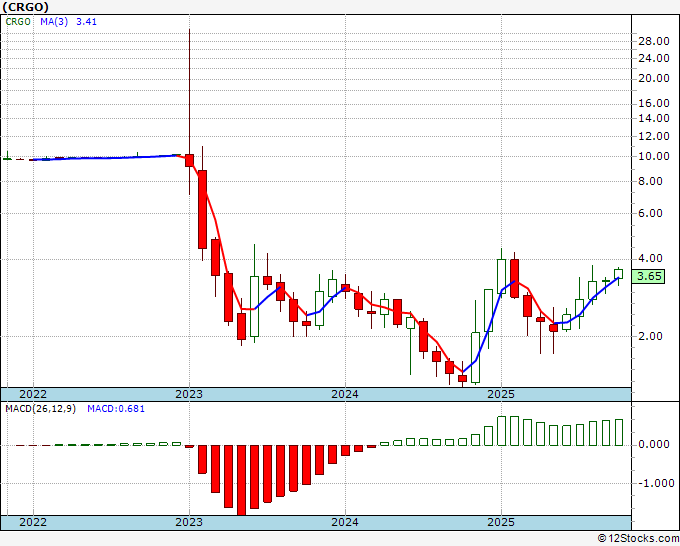Click the green 3.65 current price tag
The image size is (680, 546).
(x=648, y=276)
